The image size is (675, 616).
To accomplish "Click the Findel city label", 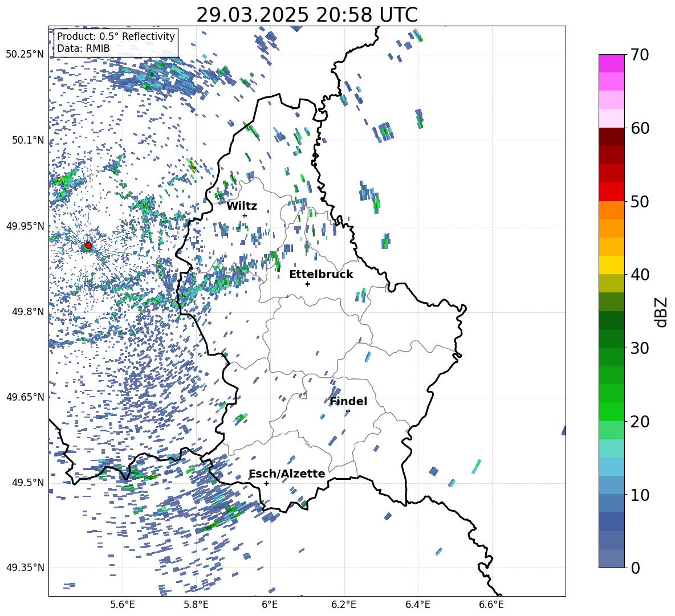I will [x=348, y=401].
